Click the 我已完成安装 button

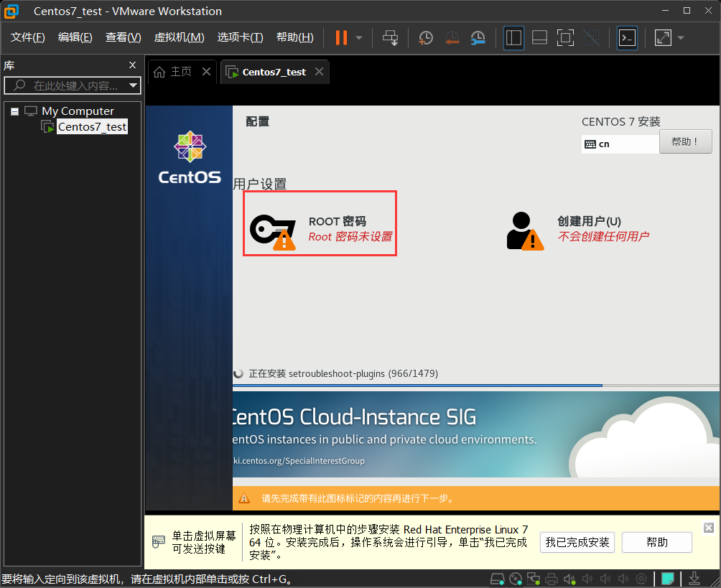click(x=577, y=542)
